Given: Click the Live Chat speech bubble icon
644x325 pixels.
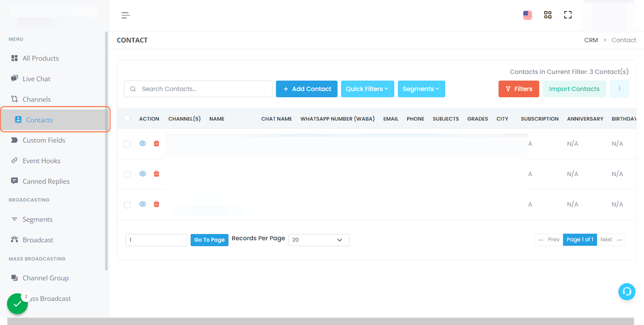Looking at the screenshot, I should (14, 78).
